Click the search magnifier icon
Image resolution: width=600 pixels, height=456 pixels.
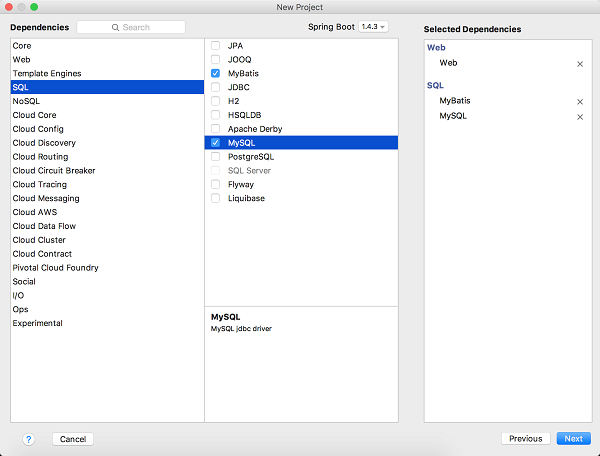tap(115, 27)
